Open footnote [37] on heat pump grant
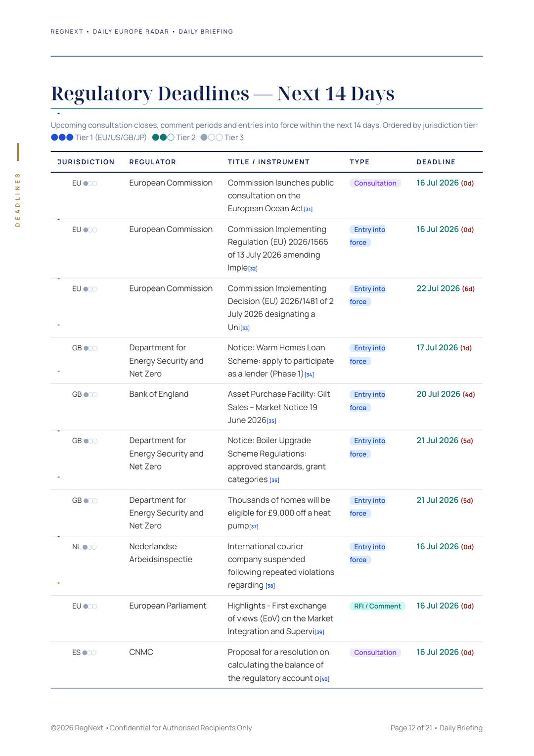 [x=254, y=526]
